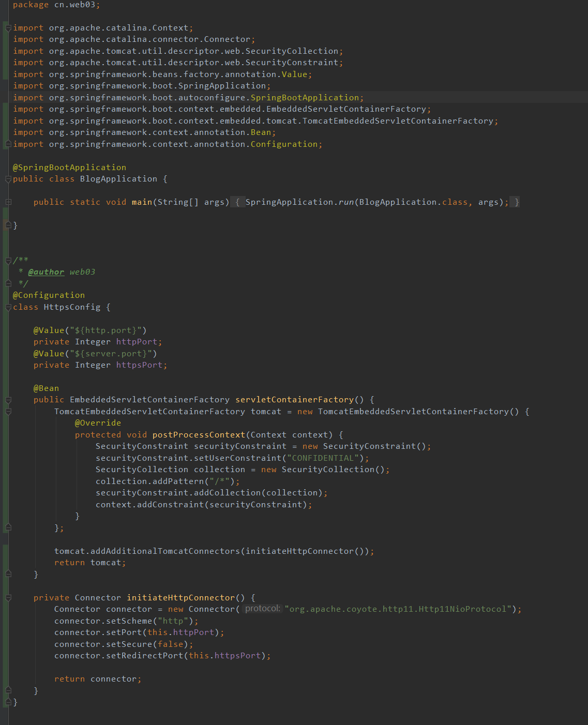Viewport: 588px width, 725px height.
Task: Click the @Configuration annotation
Action: [x=49, y=295]
